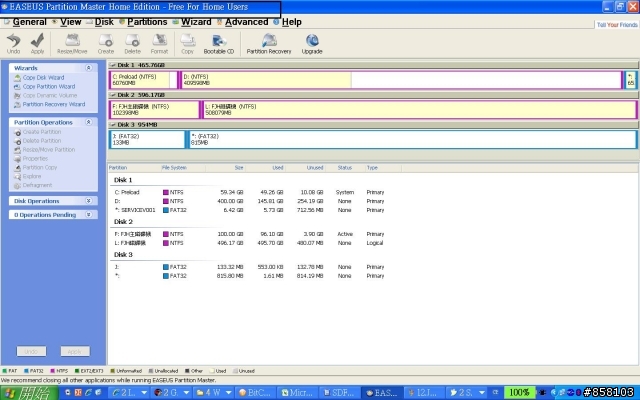Image resolution: width=640 pixels, height=400 pixels.
Task: Collapse Disk 1 465.76GB in disk map
Action: point(113,65)
